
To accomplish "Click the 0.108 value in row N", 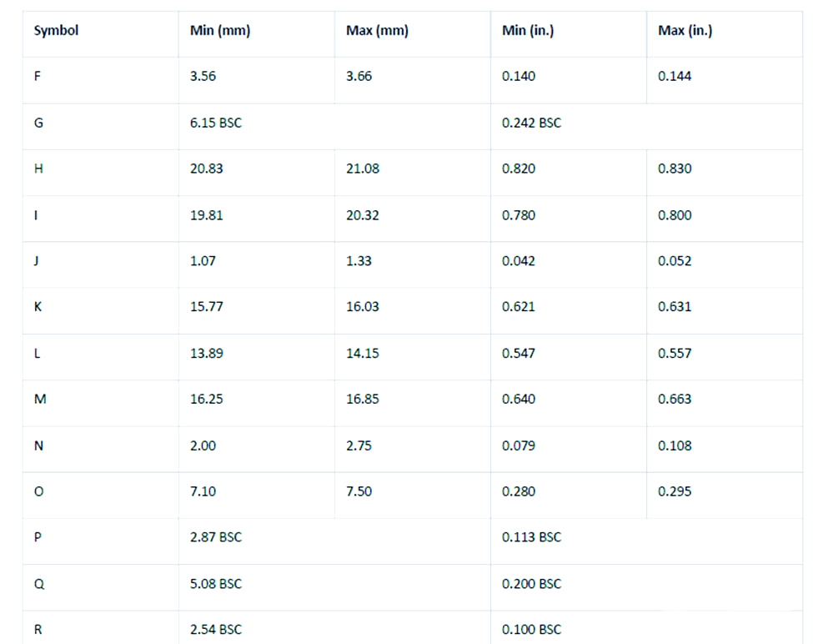I will [675, 445].
